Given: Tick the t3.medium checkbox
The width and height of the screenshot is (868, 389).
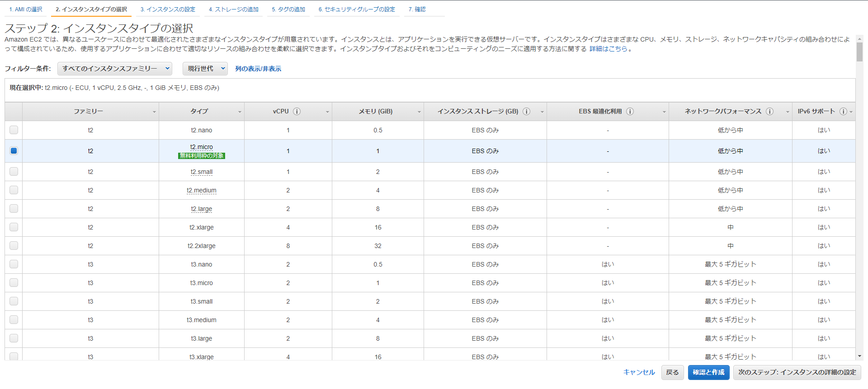Looking at the screenshot, I should [x=14, y=320].
